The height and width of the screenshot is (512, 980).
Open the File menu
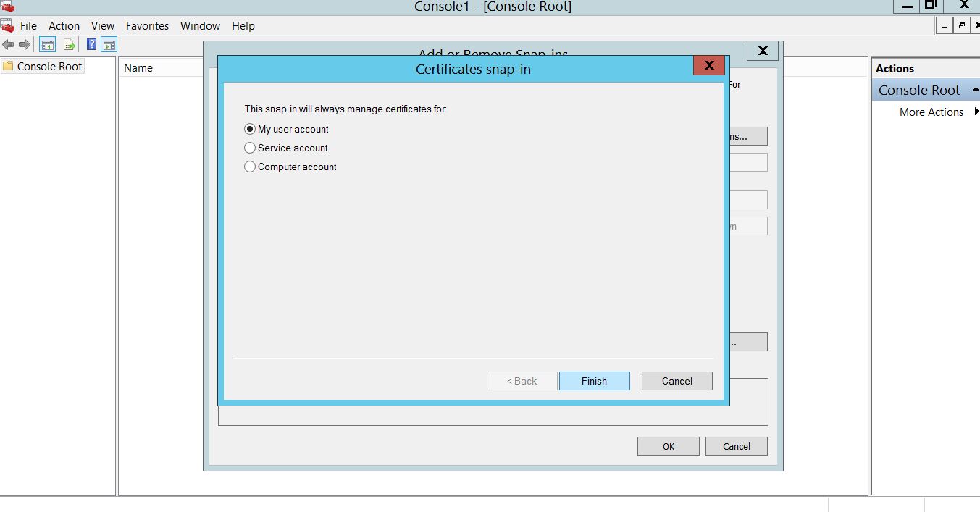pos(28,25)
